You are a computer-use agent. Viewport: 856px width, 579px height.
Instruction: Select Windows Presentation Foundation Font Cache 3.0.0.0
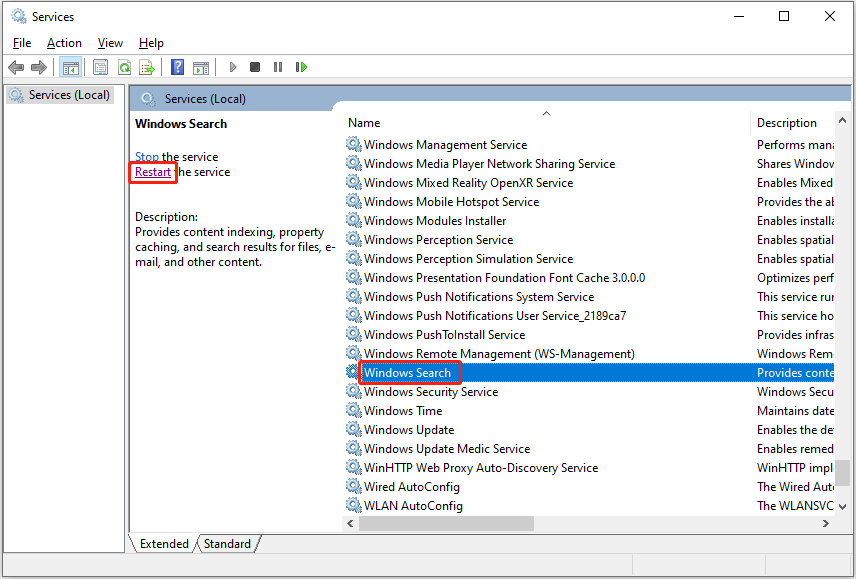(504, 278)
